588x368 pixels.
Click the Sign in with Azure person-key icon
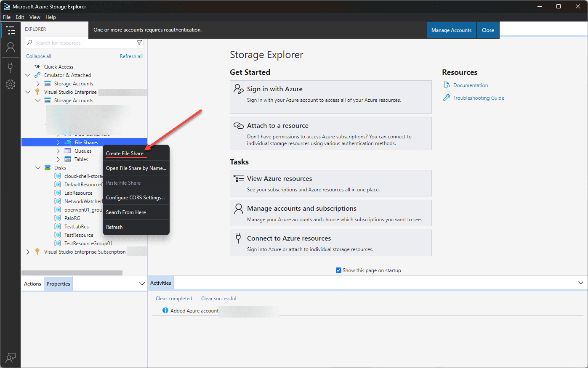(x=239, y=89)
